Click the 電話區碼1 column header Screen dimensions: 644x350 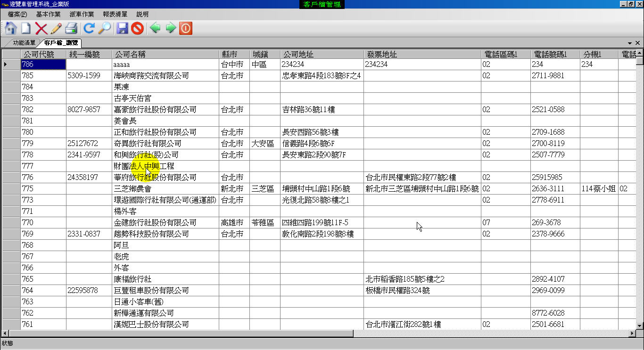click(x=506, y=54)
